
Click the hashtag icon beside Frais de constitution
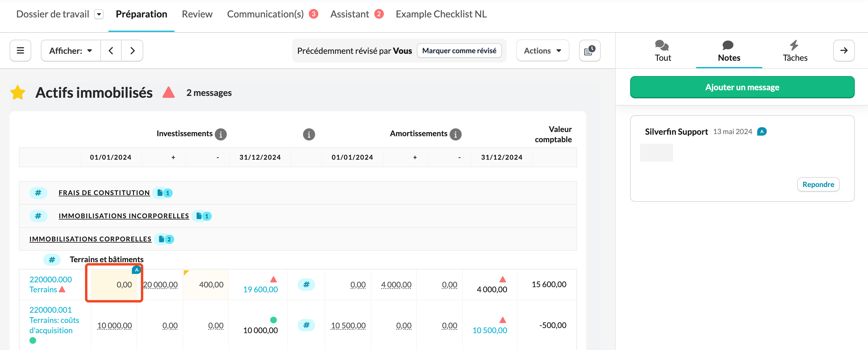point(38,193)
